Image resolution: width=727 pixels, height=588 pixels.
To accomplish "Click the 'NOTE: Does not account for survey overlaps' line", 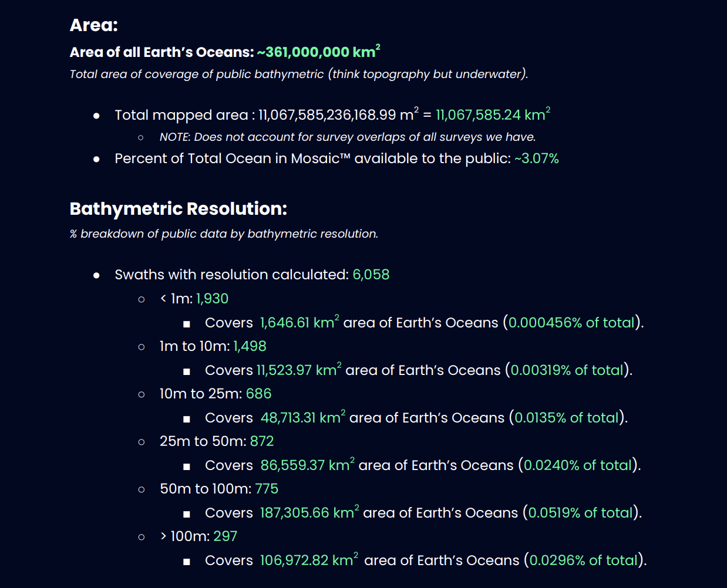I will [348, 137].
